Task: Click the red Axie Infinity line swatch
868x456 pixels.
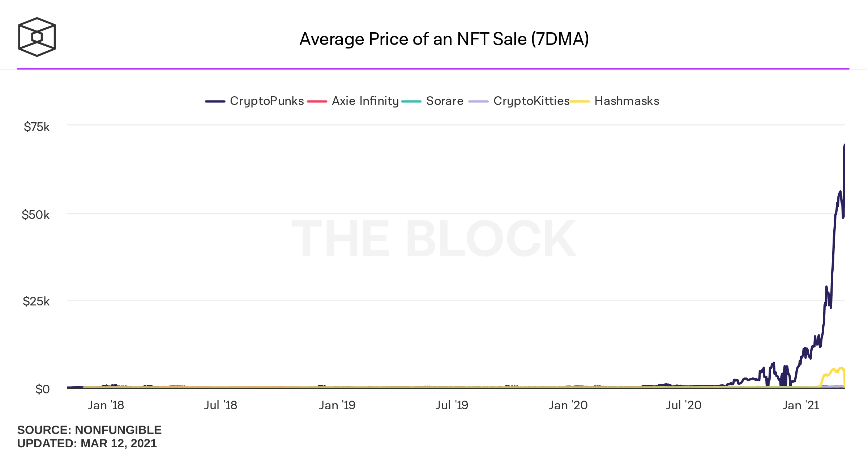Action: click(x=317, y=101)
